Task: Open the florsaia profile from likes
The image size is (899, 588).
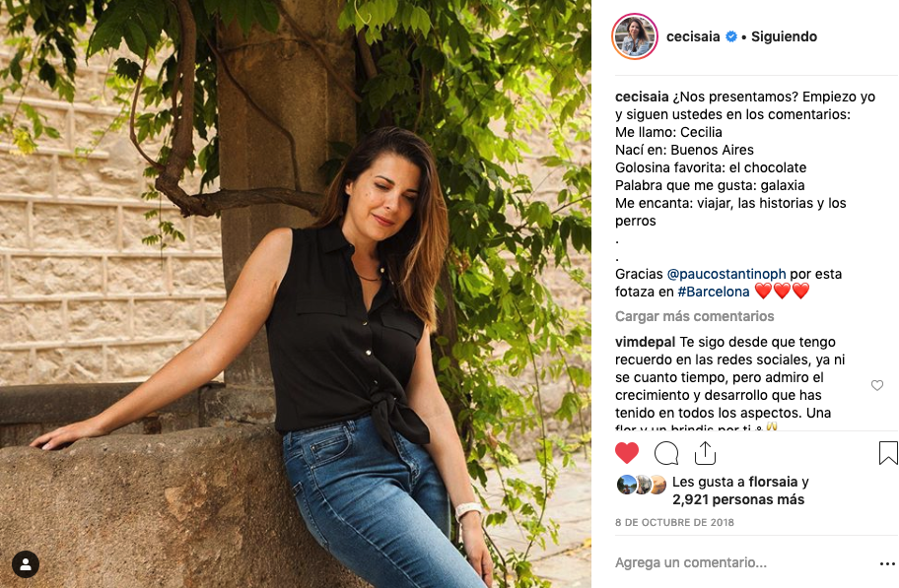Action: tap(773, 482)
